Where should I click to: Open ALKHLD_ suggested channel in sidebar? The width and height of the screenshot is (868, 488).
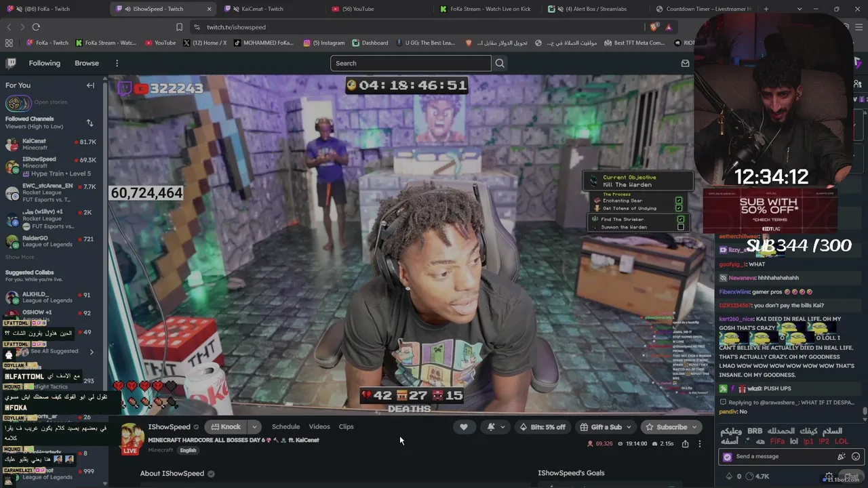[x=51, y=298]
